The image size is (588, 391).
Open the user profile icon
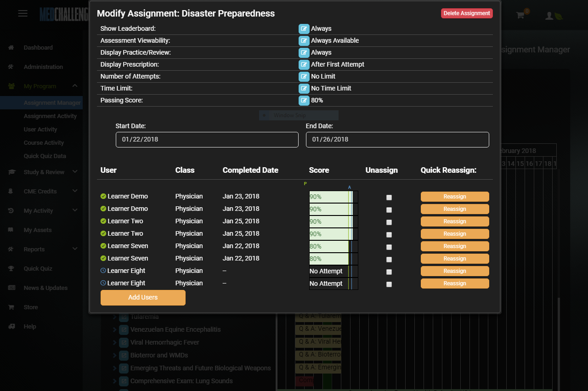[549, 16]
